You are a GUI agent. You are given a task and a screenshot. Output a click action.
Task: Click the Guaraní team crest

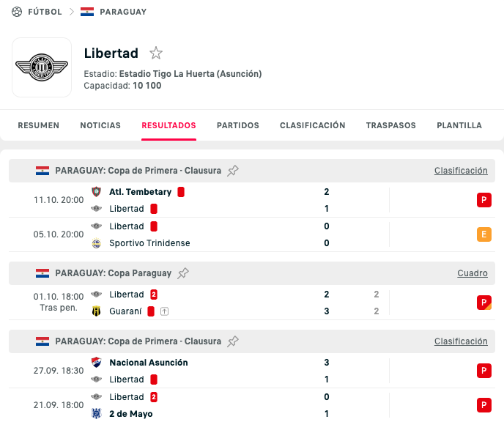pos(96,311)
